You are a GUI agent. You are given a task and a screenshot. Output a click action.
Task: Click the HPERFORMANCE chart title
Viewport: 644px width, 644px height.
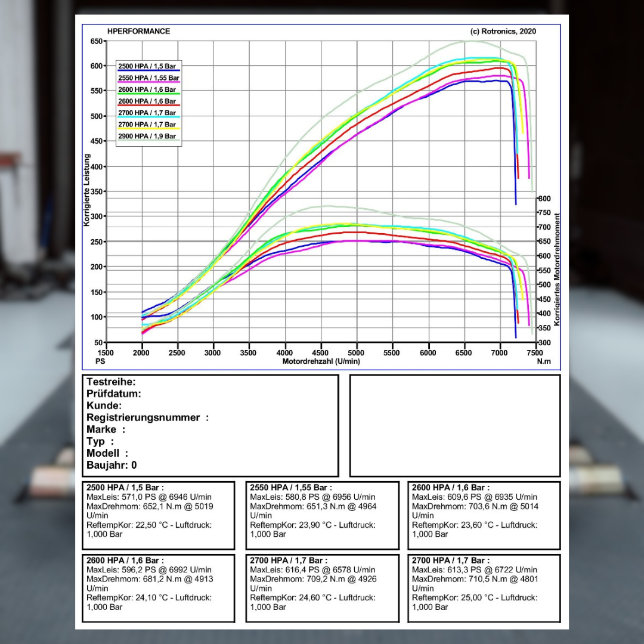pyautogui.click(x=138, y=32)
